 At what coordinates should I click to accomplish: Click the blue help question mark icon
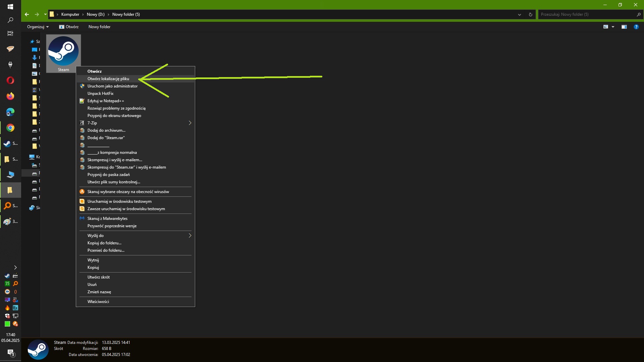click(636, 27)
